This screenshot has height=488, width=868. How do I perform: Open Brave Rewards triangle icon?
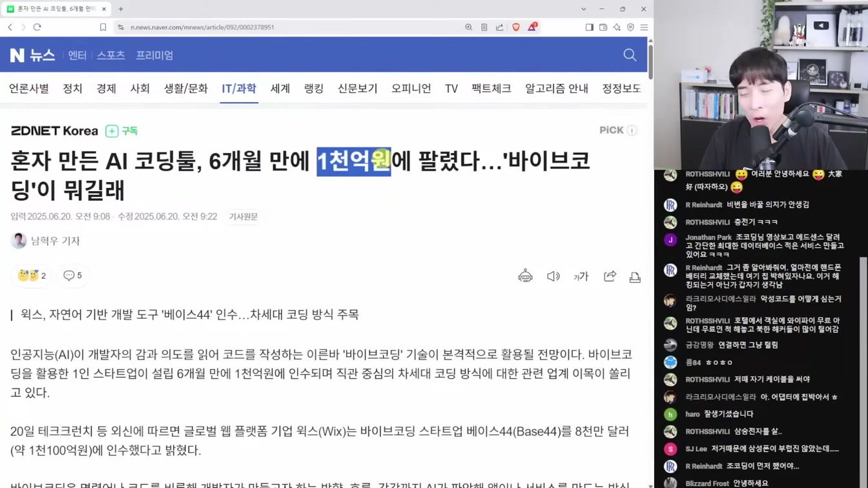pos(532,27)
